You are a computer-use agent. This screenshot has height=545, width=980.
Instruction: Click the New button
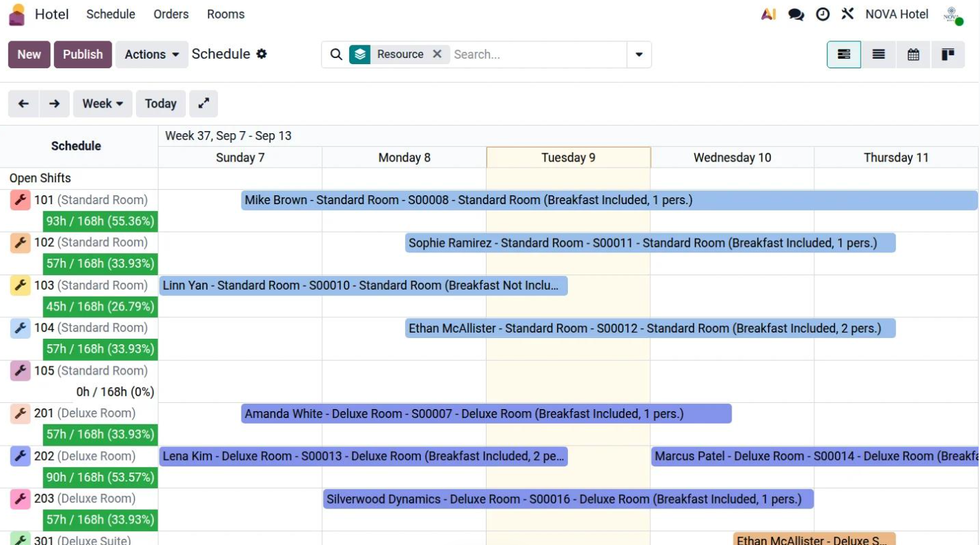pos(29,54)
